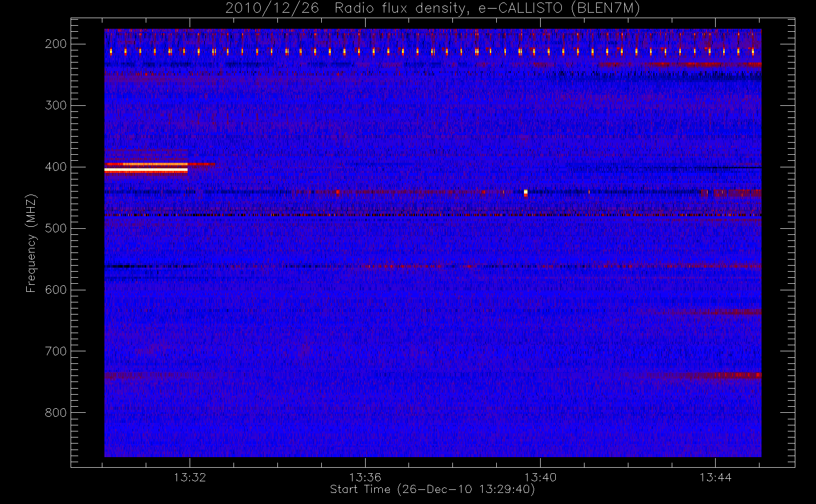Click the 400 frequency tick label

pyautogui.click(x=56, y=167)
